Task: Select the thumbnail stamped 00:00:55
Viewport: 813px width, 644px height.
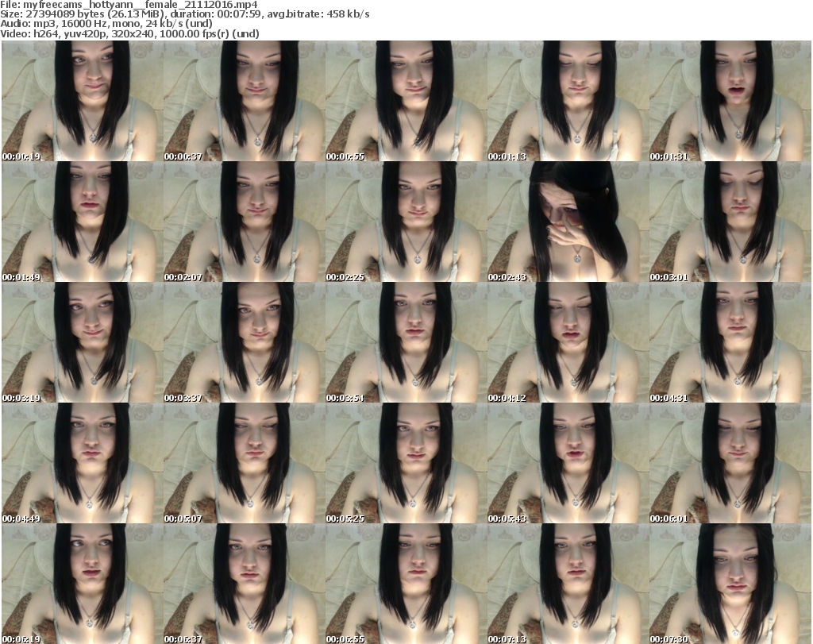Action: (x=406, y=101)
